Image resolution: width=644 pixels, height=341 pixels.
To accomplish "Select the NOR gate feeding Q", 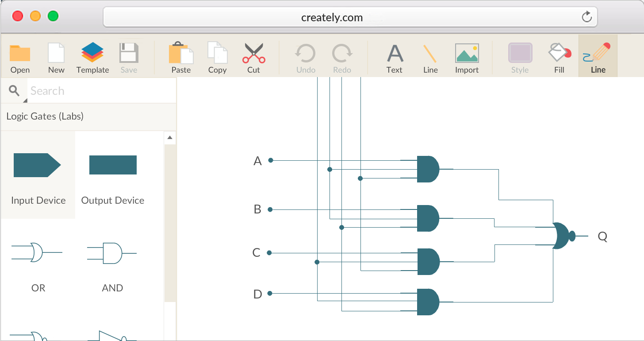I will point(563,236).
